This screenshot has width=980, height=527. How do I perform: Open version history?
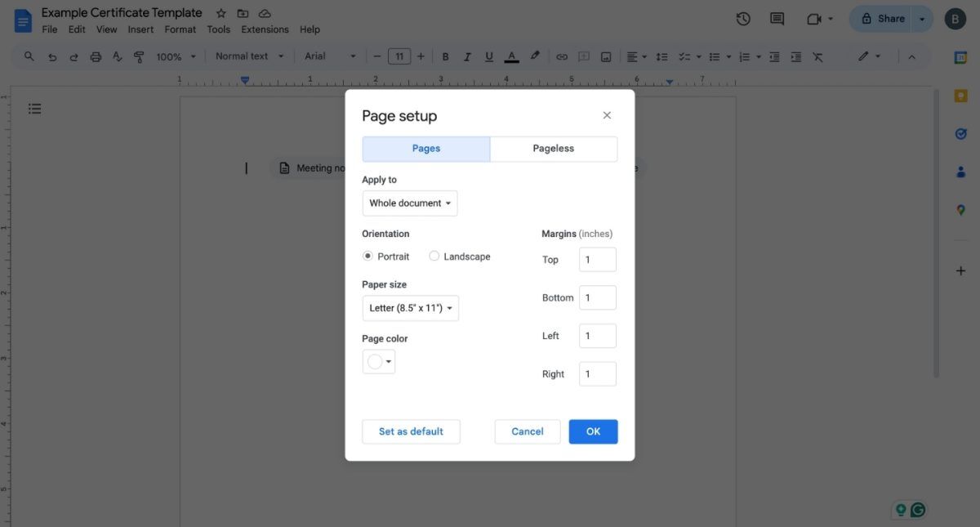(x=742, y=18)
